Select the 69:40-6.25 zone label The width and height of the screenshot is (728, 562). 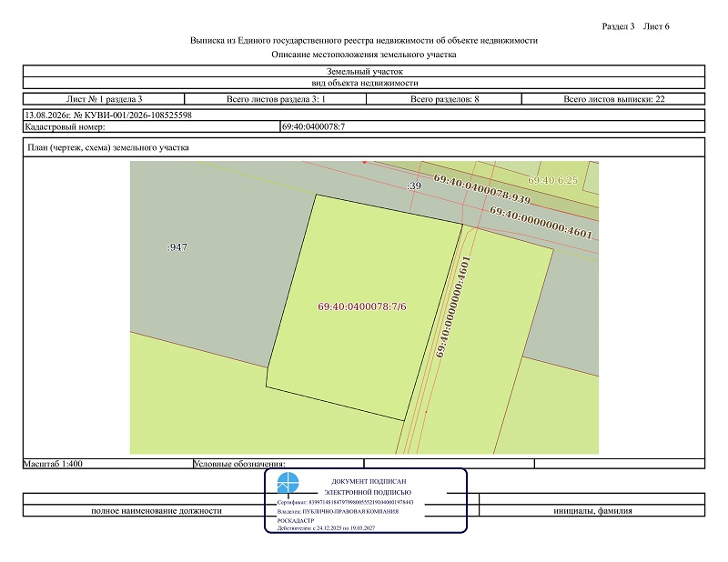click(552, 180)
